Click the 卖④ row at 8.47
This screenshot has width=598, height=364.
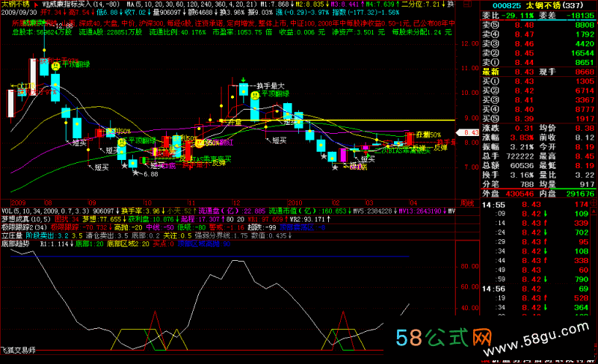coord(537,34)
